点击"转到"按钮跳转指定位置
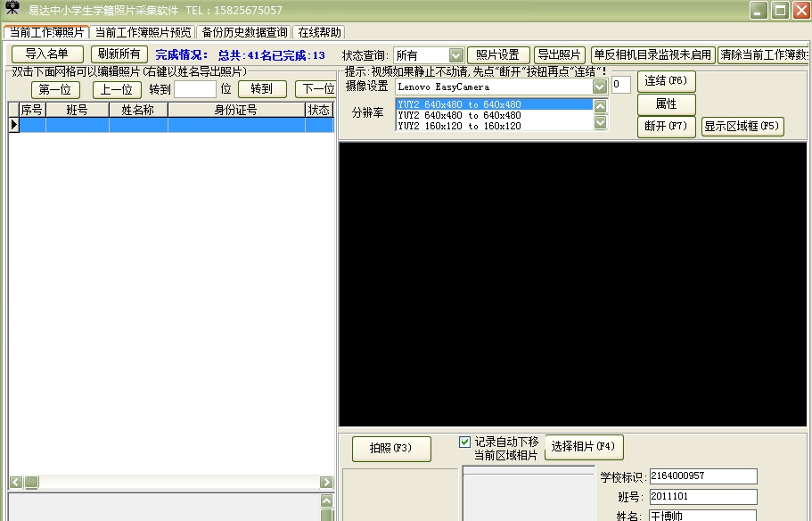Viewport: 812px width, 521px height. pyautogui.click(x=261, y=89)
